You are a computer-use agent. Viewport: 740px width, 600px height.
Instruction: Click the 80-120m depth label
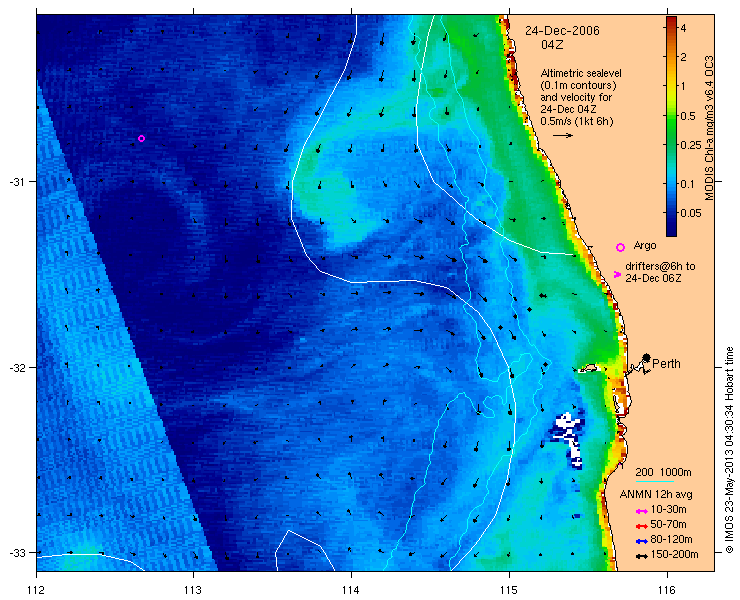click(671, 540)
